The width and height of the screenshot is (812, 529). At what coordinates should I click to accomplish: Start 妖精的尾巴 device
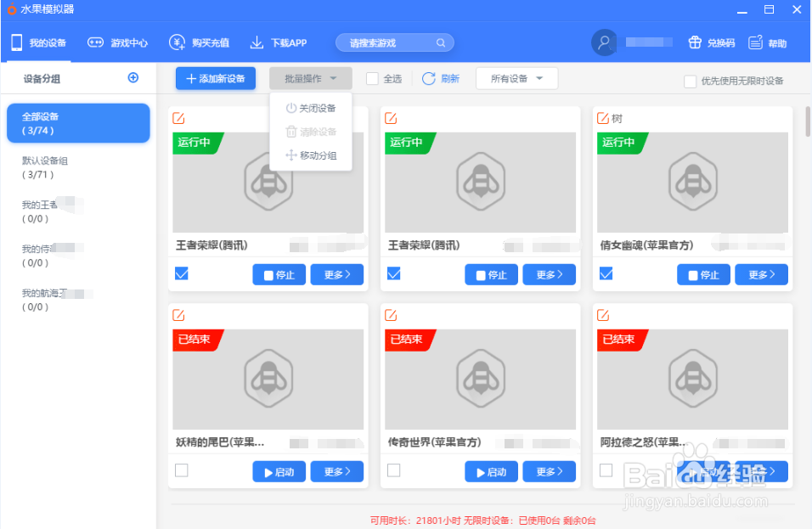point(279,471)
